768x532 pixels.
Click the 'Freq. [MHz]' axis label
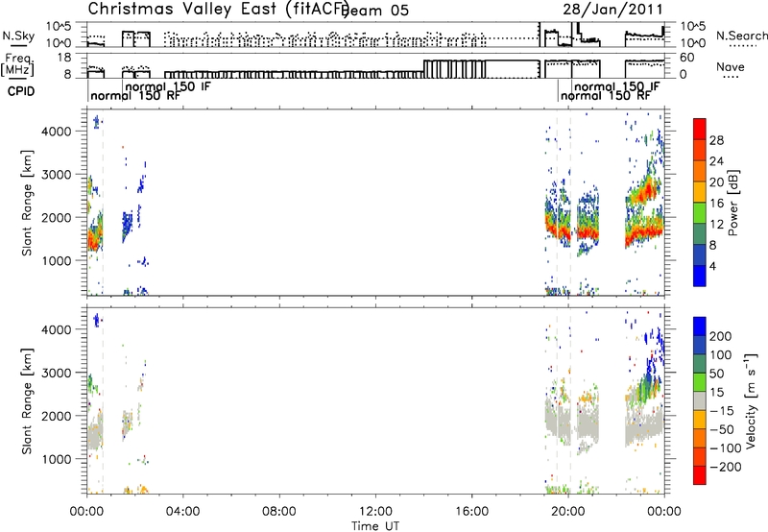(18, 64)
